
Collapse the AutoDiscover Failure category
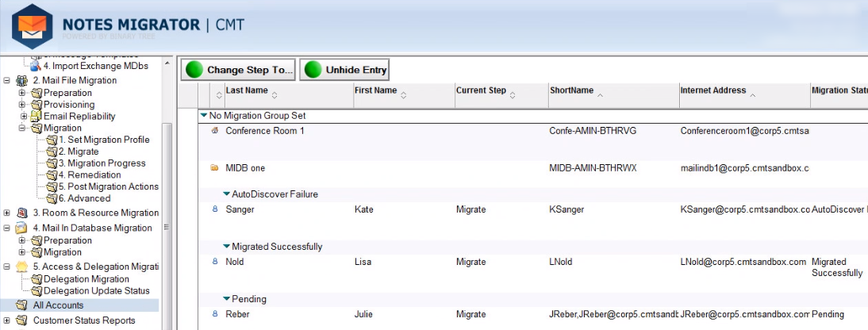click(226, 194)
